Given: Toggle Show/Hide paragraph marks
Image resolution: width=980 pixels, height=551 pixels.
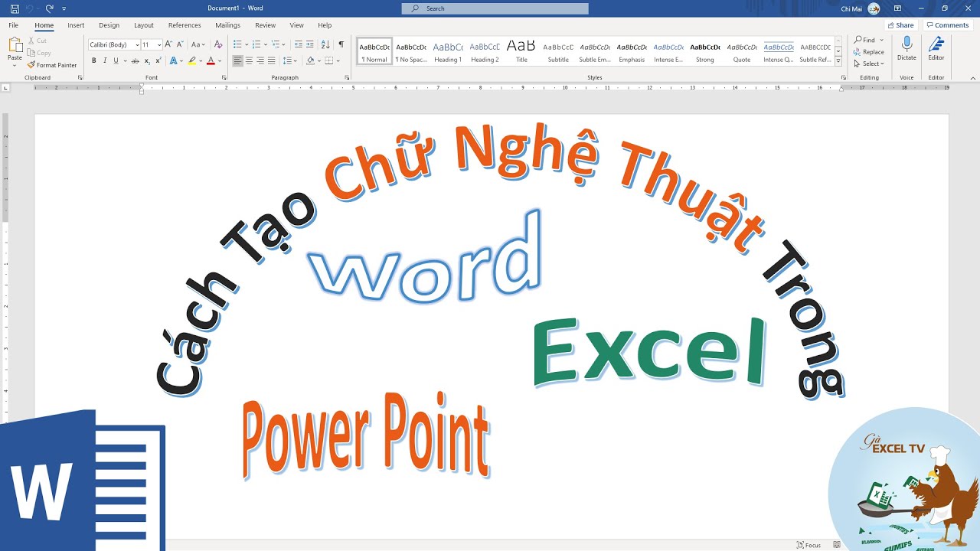Looking at the screenshot, I should pos(341,44).
